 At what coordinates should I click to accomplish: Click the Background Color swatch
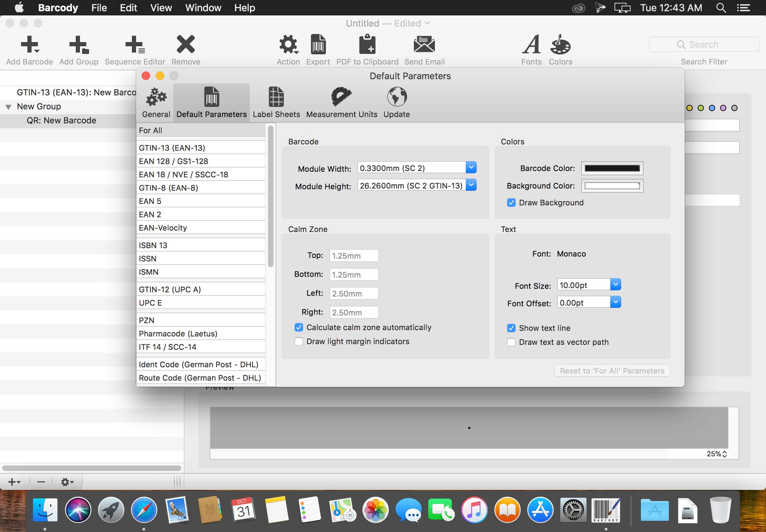click(x=612, y=186)
